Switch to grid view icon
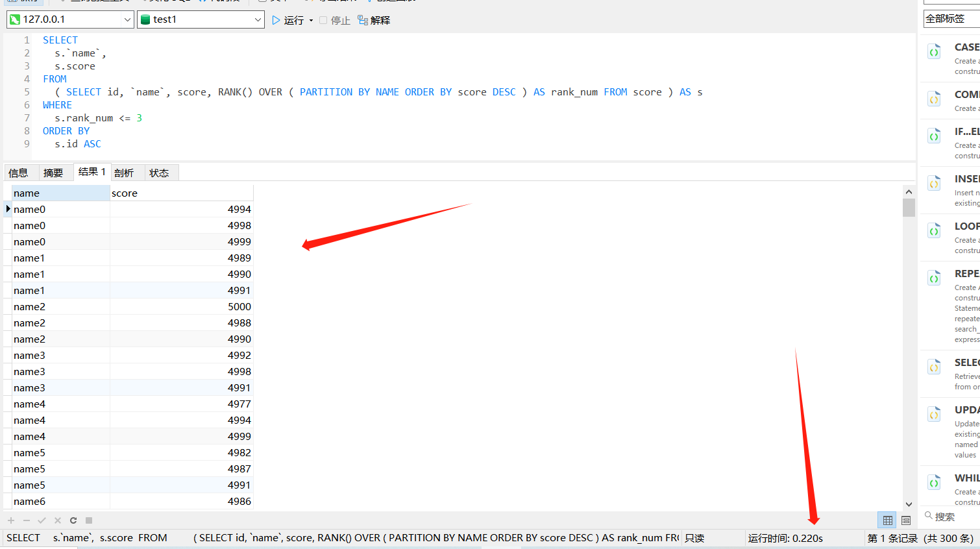Image resolution: width=980 pixels, height=549 pixels. pyautogui.click(x=887, y=520)
